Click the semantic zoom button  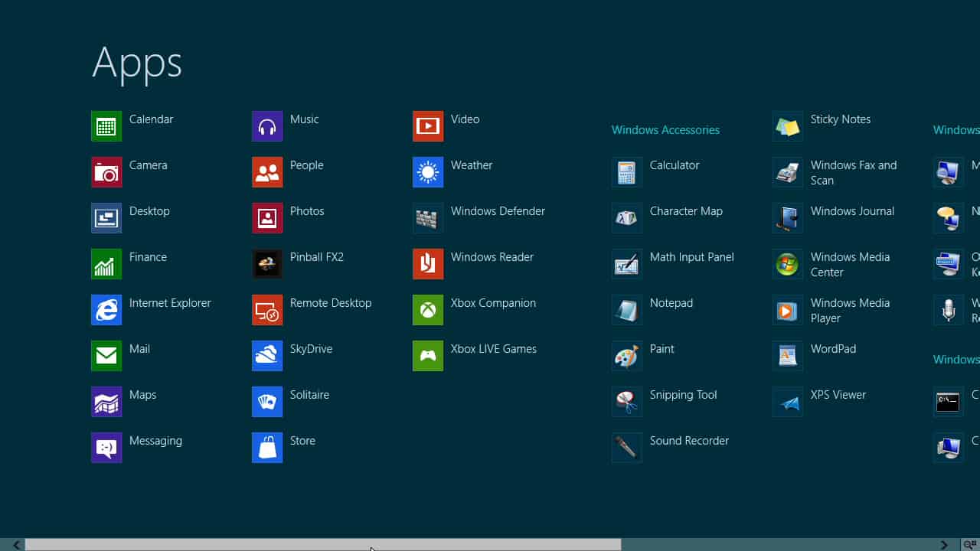click(x=969, y=545)
